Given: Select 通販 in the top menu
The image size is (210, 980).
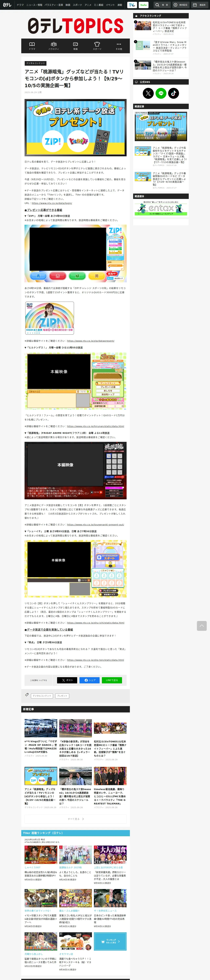Looking at the screenshot, I should pyautogui.click(x=120, y=5).
